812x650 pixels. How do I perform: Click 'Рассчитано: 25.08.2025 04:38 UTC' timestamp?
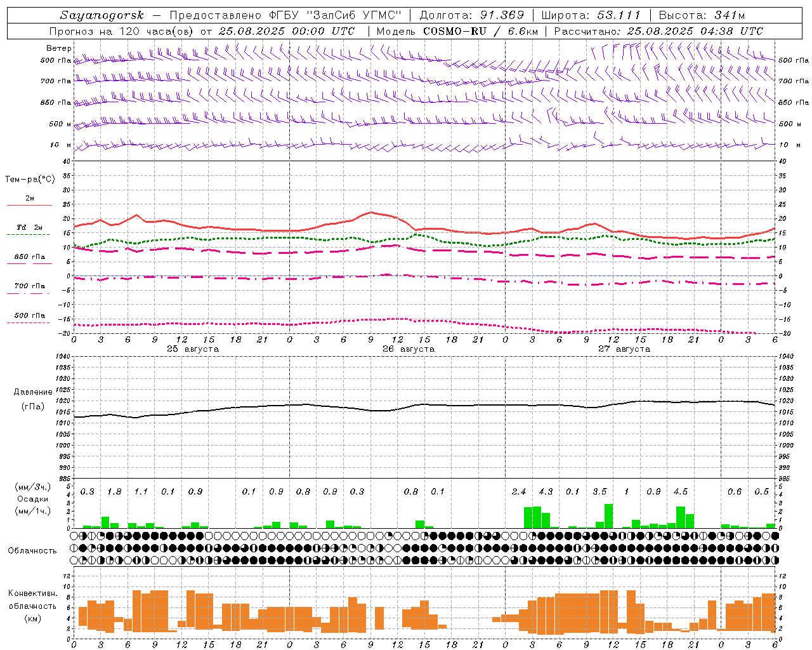658,31
